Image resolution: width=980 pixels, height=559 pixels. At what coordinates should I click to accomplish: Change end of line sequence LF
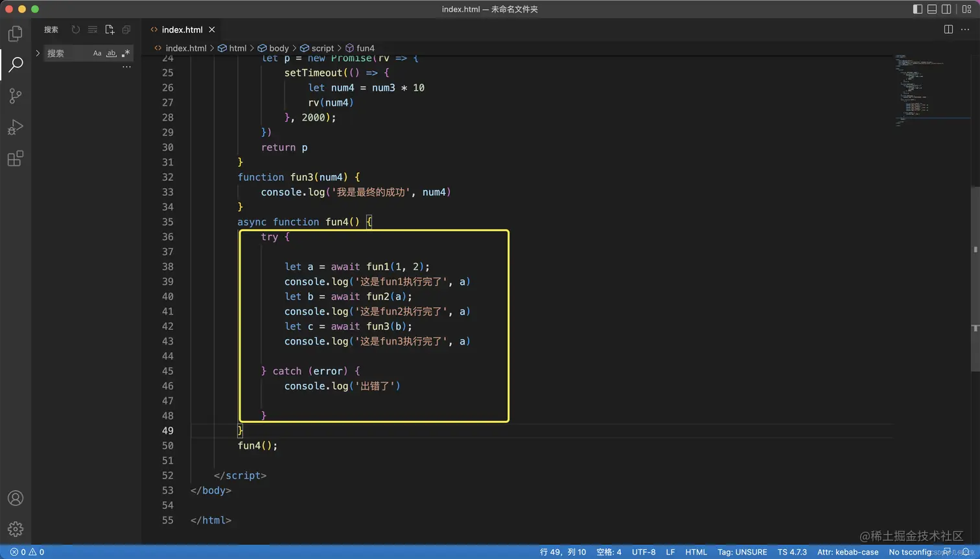click(x=670, y=552)
